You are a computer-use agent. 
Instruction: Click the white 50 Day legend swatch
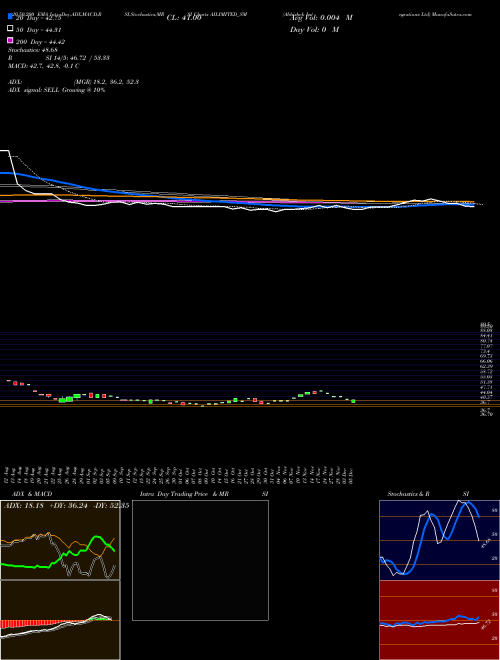10,29
